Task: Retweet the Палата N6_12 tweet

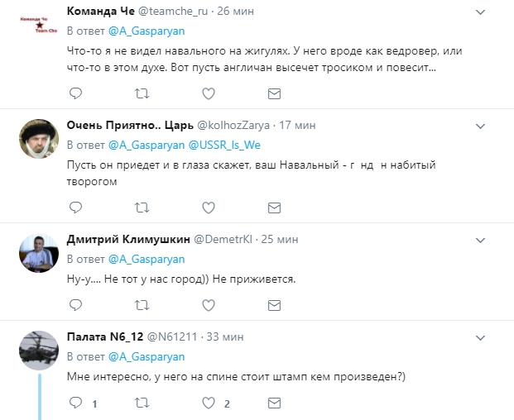Action: (x=142, y=403)
